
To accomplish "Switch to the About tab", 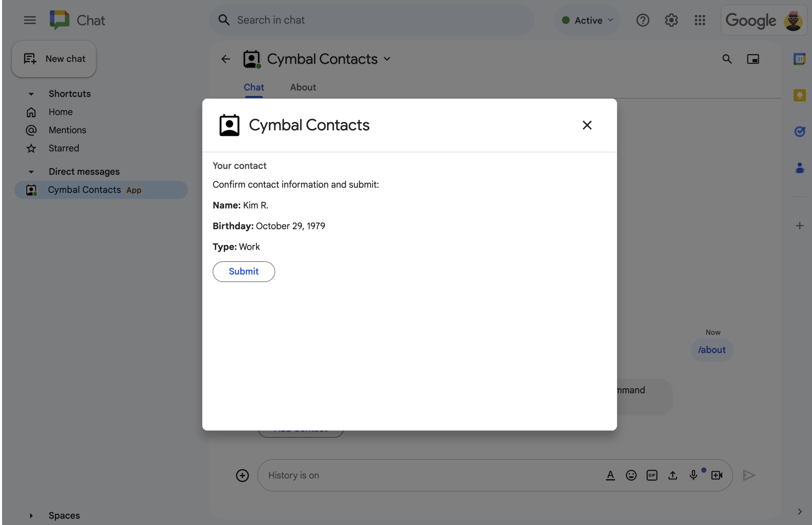I will (x=302, y=87).
